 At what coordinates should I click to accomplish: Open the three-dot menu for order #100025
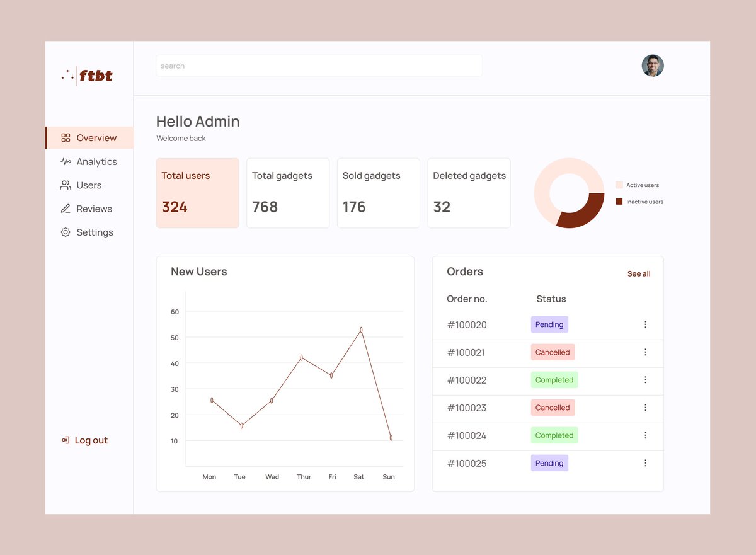[x=645, y=462]
